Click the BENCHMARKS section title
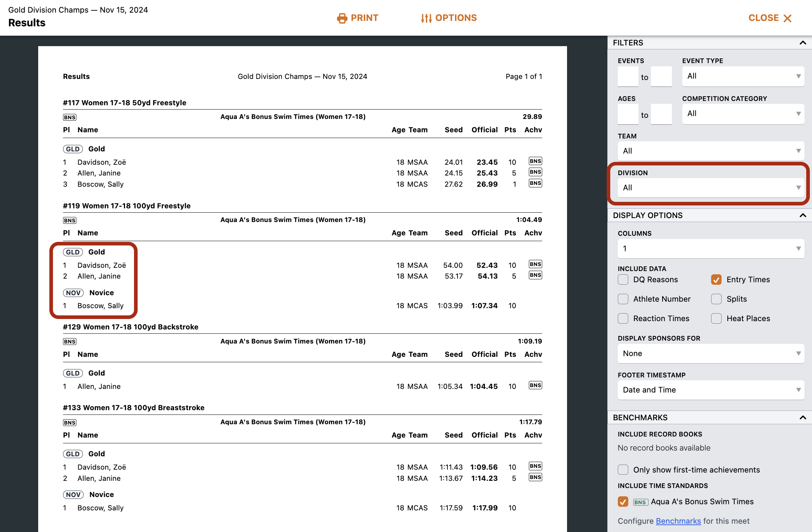Screen dimensions: 812x532 point(640,418)
